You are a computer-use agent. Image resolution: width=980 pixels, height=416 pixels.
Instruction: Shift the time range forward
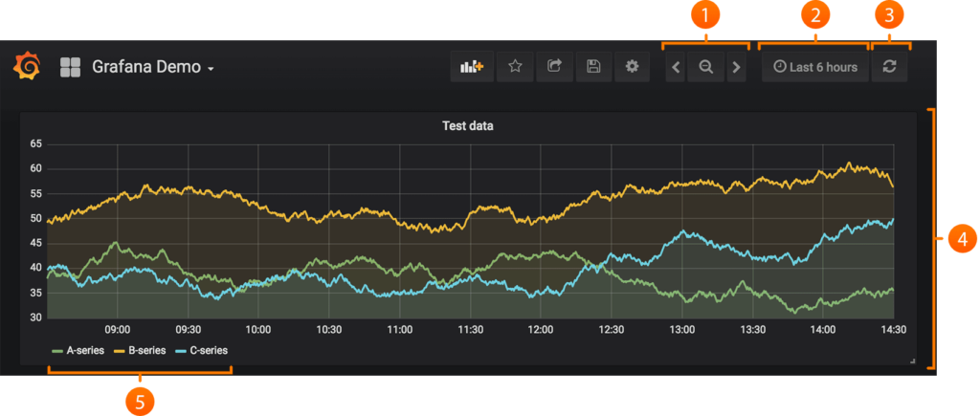pos(736,67)
